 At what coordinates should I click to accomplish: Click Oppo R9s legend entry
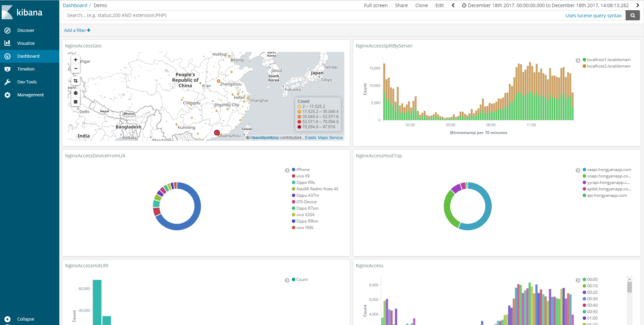pyautogui.click(x=303, y=183)
